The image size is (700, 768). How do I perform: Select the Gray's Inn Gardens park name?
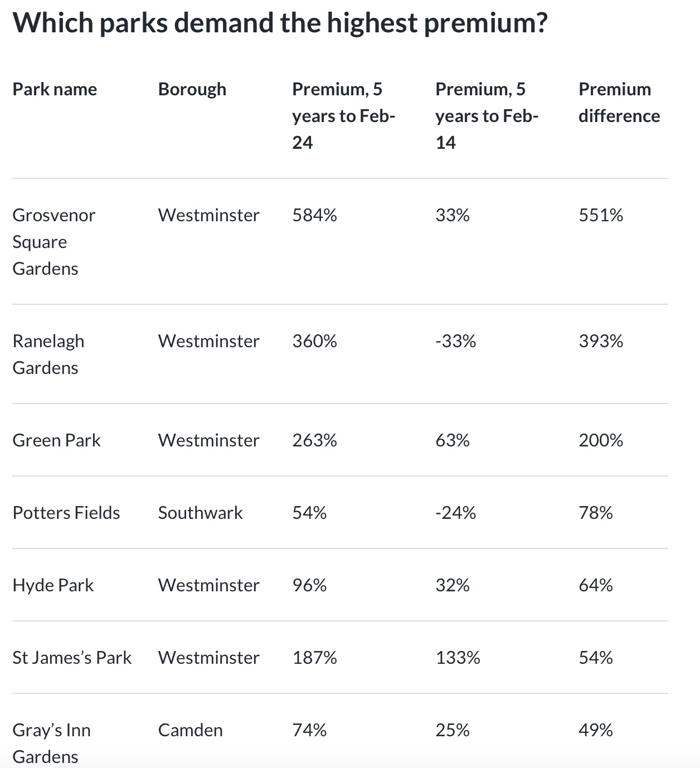pos(51,743)
